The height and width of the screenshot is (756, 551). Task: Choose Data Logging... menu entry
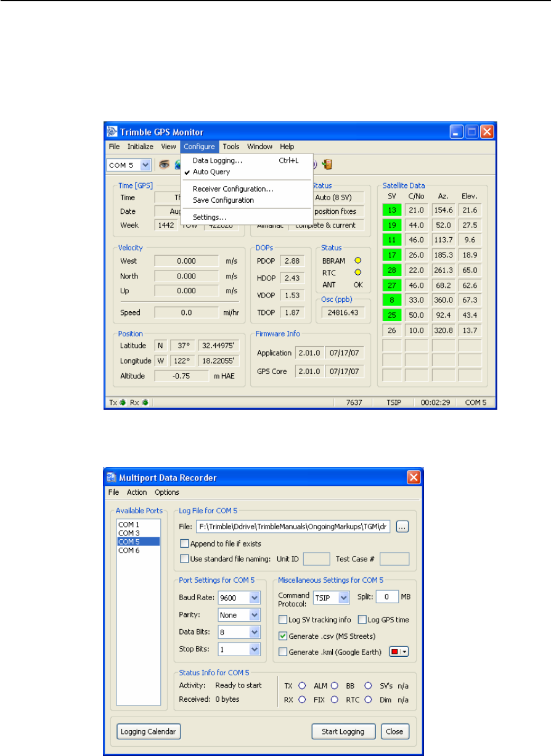247,160
